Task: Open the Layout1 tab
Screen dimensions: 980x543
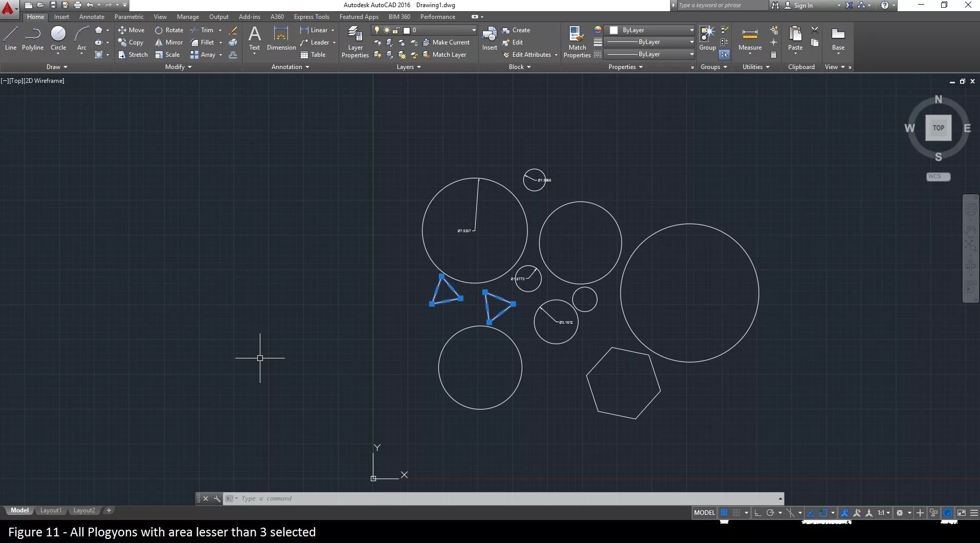Action: click(x=51, y=510)
